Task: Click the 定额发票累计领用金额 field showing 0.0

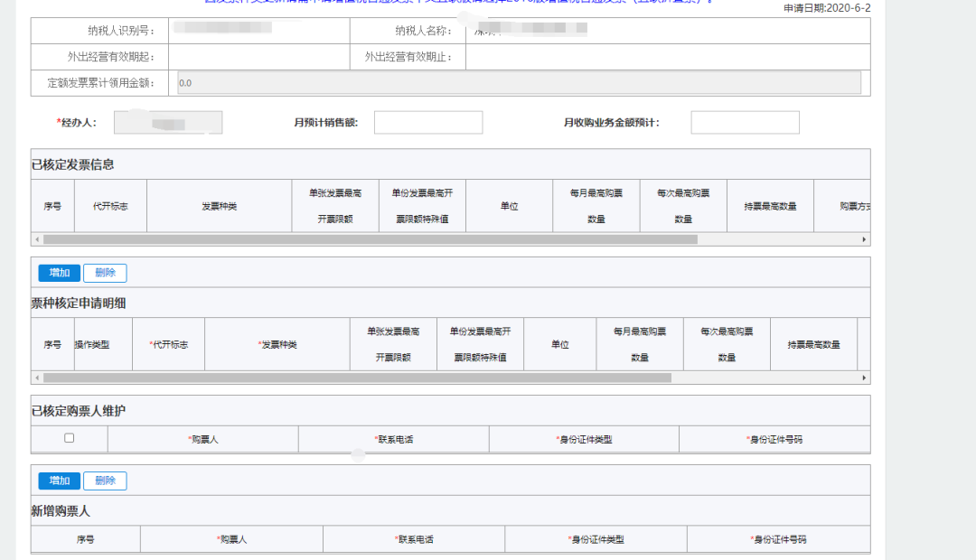Action: pos(519,83)
